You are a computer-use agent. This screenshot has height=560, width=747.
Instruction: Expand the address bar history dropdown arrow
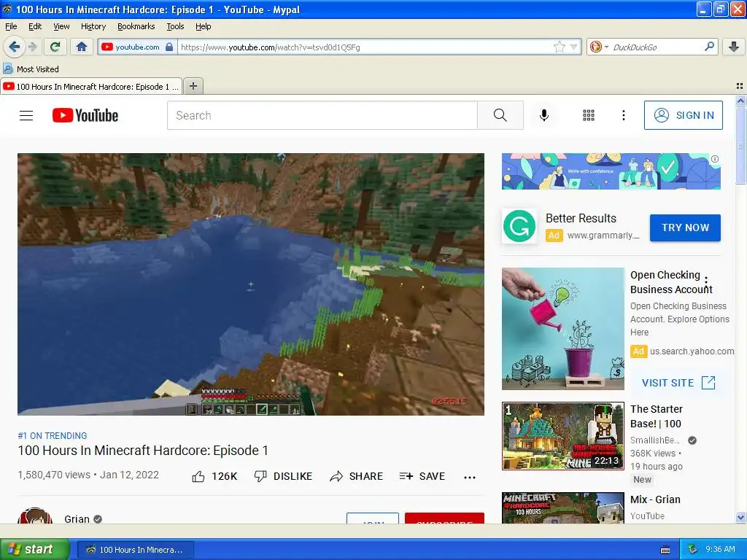[x=573, y=47]
